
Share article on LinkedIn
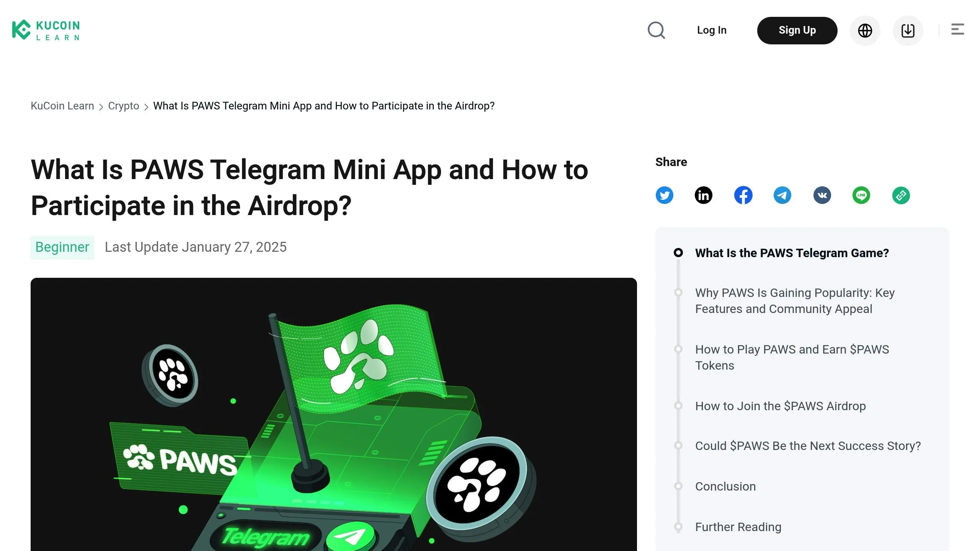(x=704, y=195)
